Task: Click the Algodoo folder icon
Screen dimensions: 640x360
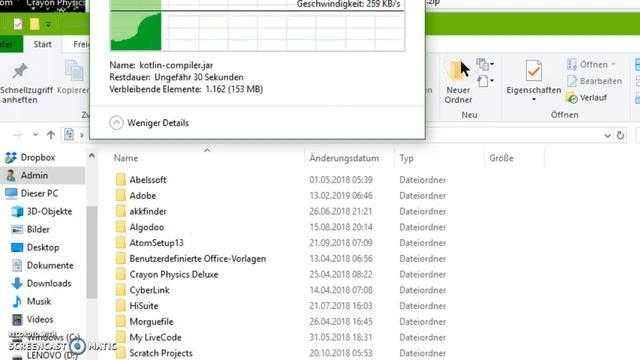Action: [120, 227]
